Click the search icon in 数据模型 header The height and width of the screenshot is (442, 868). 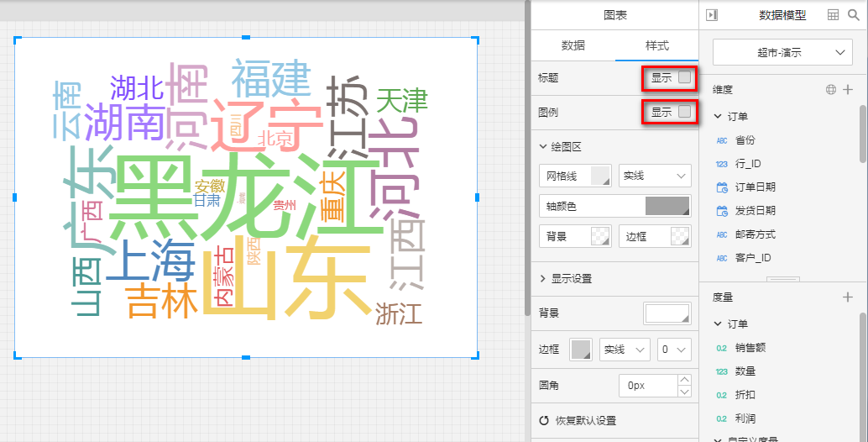tap(854, 14)
